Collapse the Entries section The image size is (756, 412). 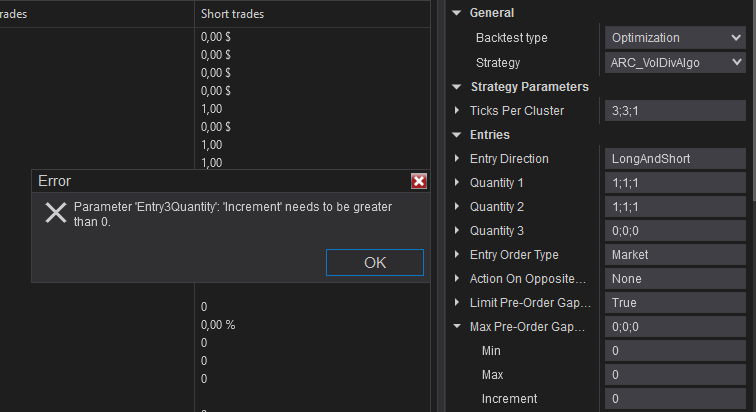(457, 135)
